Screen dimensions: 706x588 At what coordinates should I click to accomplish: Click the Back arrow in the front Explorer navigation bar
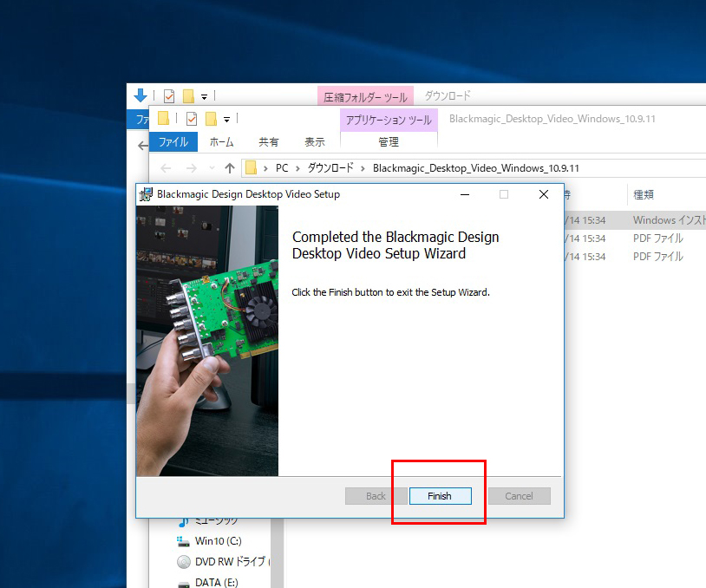(x=166, y=168)
